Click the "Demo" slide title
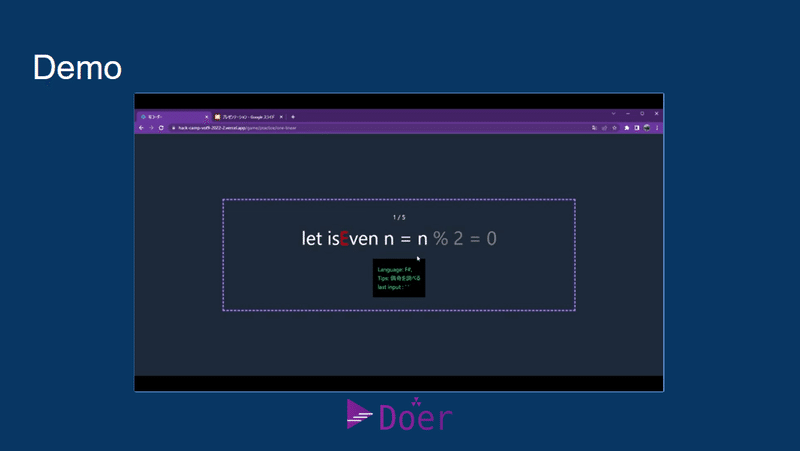 (78, 67)
